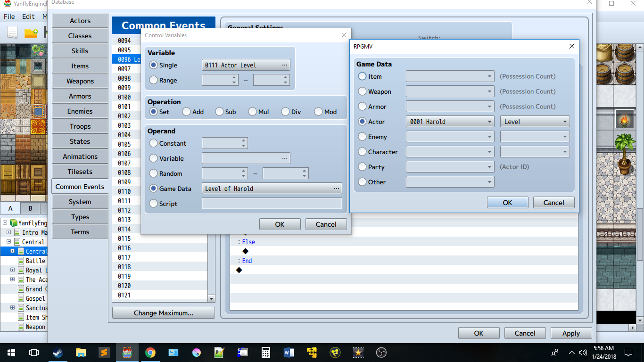
Task: Click the Windows Start button
Action: point(11,352)
